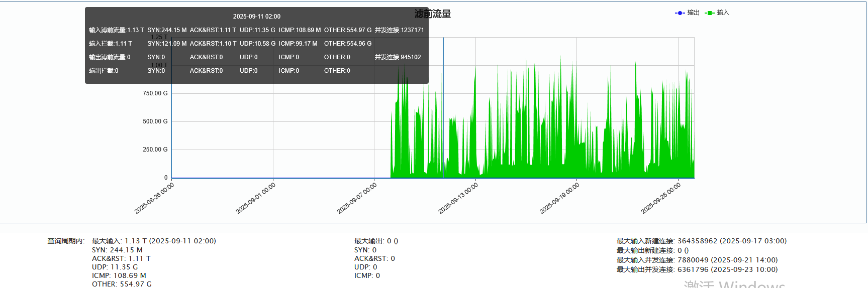868x288 pixels.
Task: Pick the 2025-09-13 00:00 axis label
Action: (x=458, y=198)
